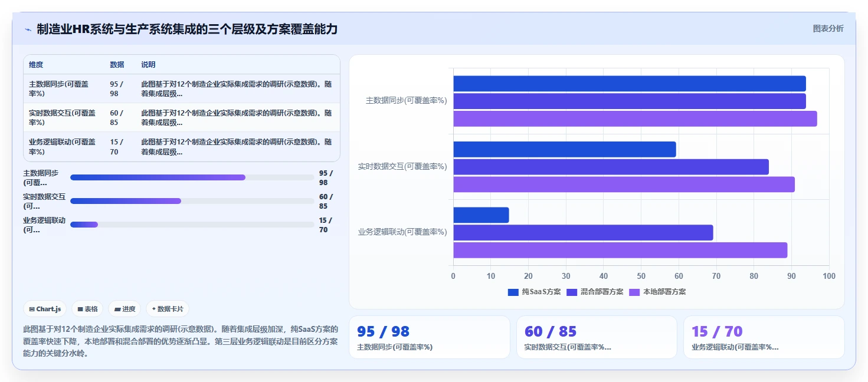Viewport: 868px width, 382px height.
Task: Click the 本地部署 bar for 主数据同步
Action: pos(635,118)
